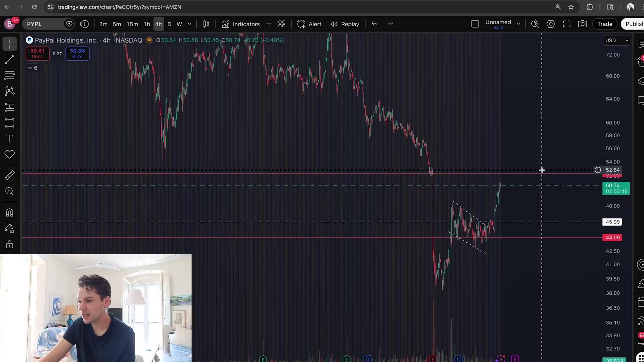Expand the collapsed indicators legend showing 6

coord(32,68)
